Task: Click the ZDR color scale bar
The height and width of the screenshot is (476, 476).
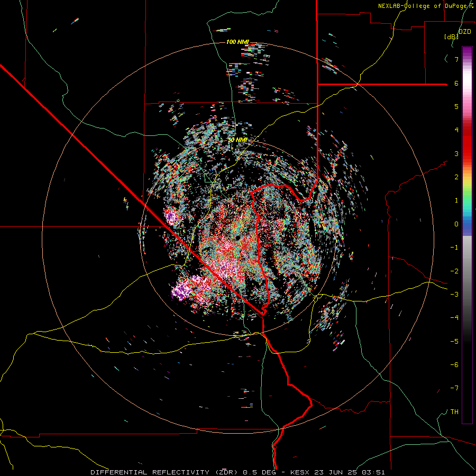Action: click(x=467, y=235)
